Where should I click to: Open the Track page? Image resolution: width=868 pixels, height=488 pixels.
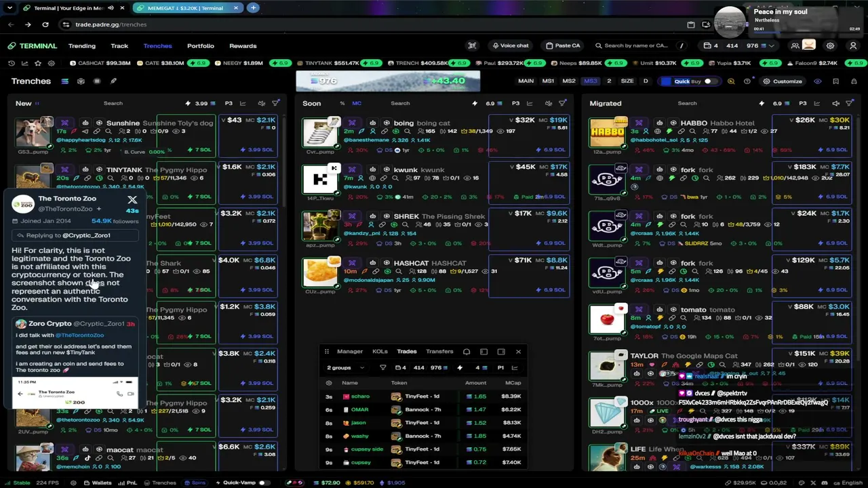click(x=119, y=45)
